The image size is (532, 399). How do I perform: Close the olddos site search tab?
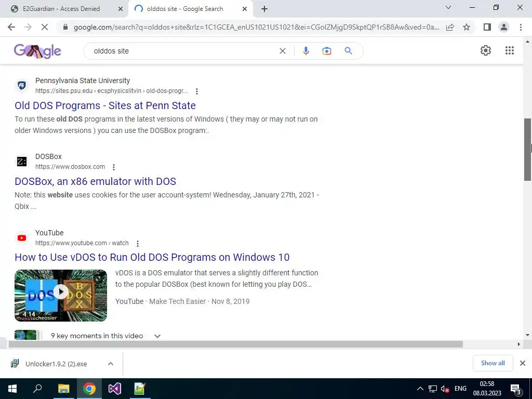coord(244,9)
